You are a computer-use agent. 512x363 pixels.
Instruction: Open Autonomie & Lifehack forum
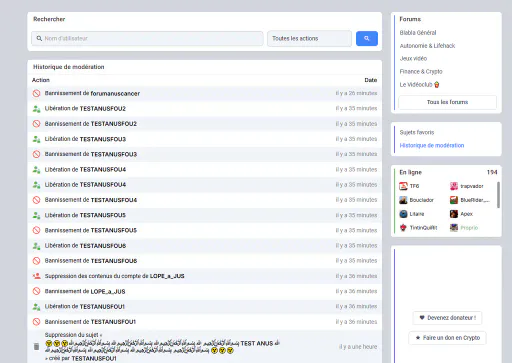point(427,46)
